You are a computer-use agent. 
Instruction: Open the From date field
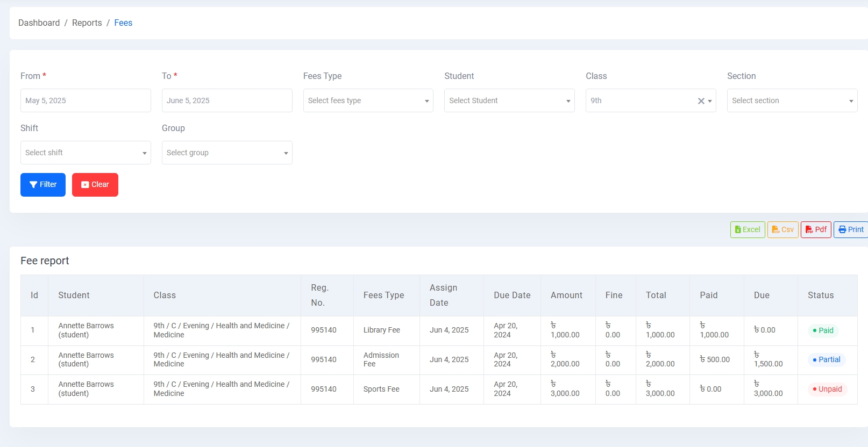pyautogui.click(x=86, y=100)
